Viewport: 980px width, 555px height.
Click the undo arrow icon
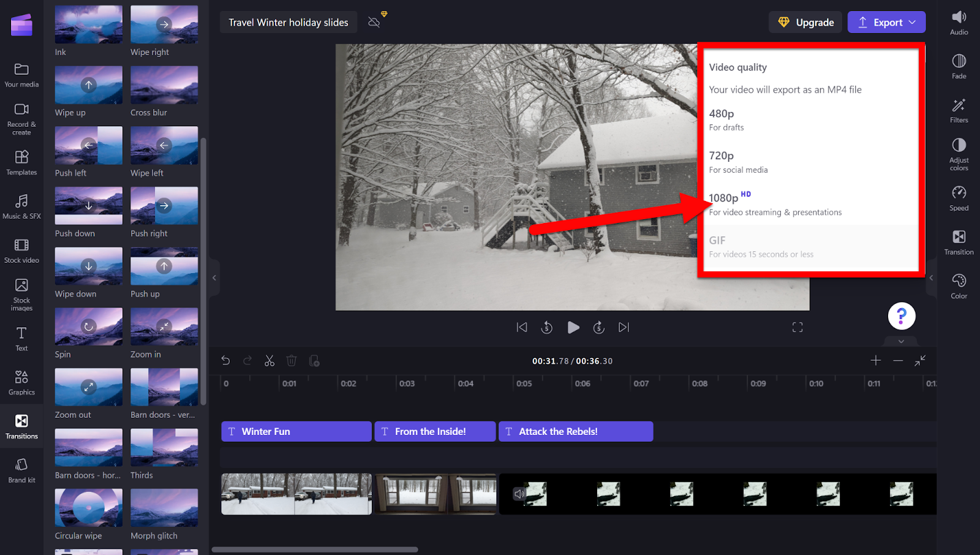225,361
